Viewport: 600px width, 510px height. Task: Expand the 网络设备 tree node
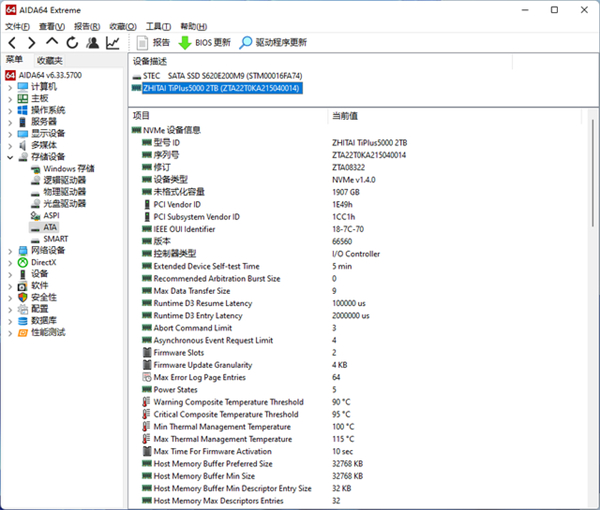[x=9, y=250]
